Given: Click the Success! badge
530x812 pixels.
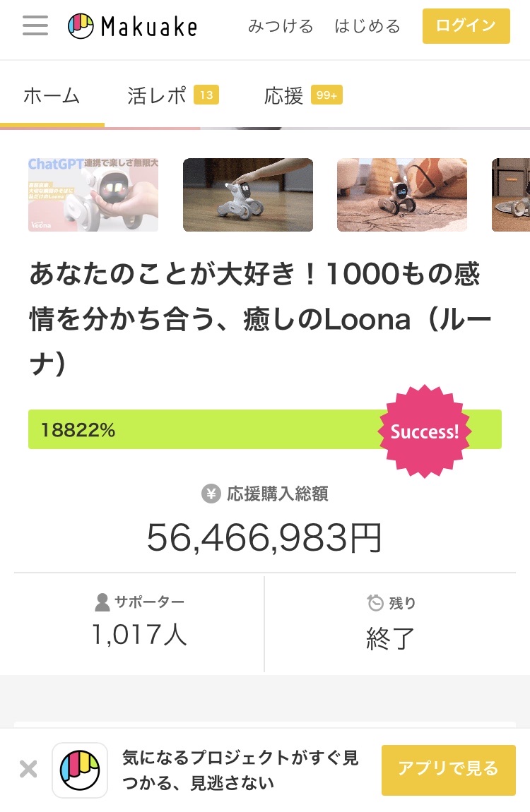Looking at the screenshot, I should pyautogui.click(x=425, y=431).
